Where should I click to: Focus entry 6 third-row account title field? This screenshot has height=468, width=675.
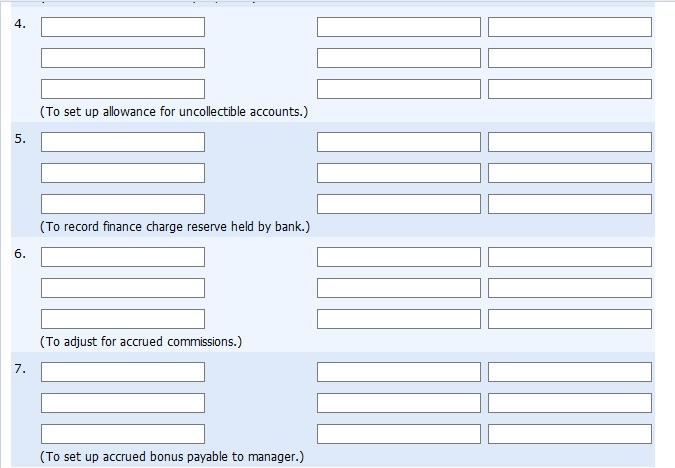pyautogui.click(x=123, y=319)
